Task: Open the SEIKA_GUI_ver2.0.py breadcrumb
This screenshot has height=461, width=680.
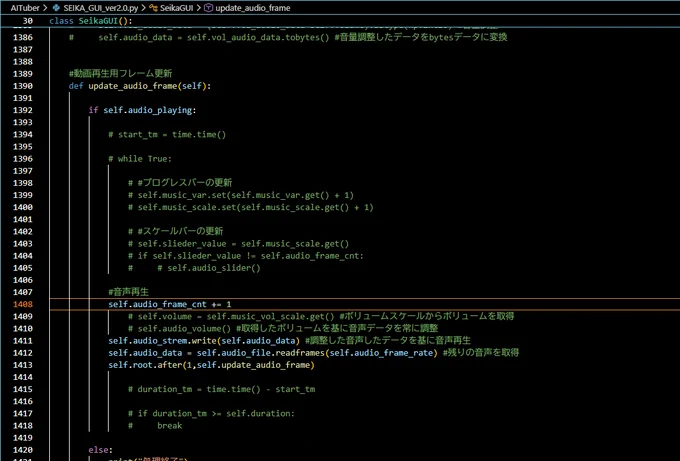Action: click(101, 8)
